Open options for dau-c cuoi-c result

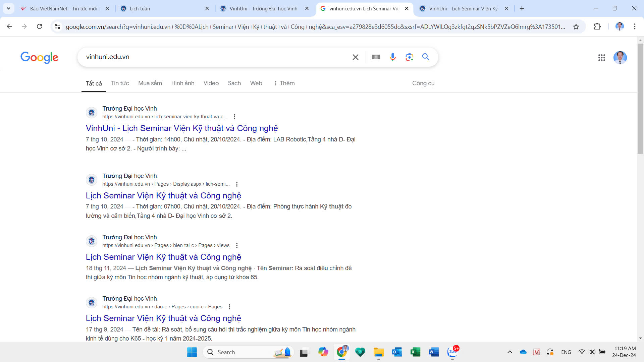click(229, 307)
